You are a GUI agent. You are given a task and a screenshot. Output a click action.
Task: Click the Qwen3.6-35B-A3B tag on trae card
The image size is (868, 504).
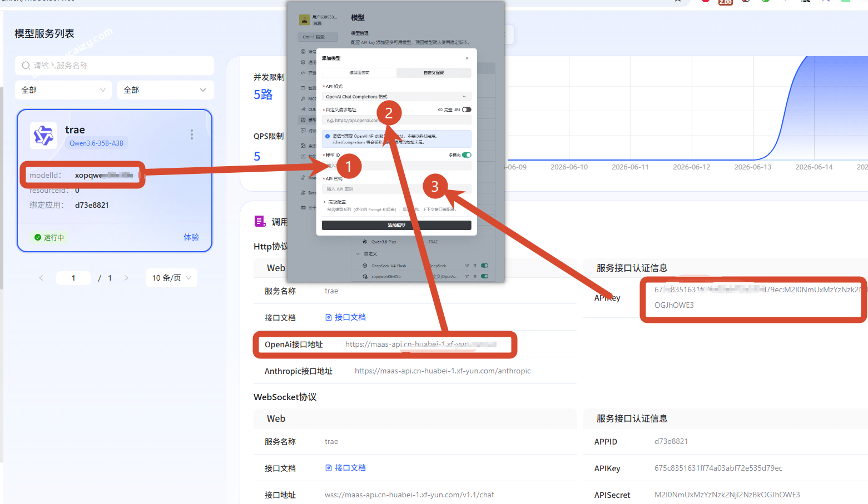click(x=96, y=143)
